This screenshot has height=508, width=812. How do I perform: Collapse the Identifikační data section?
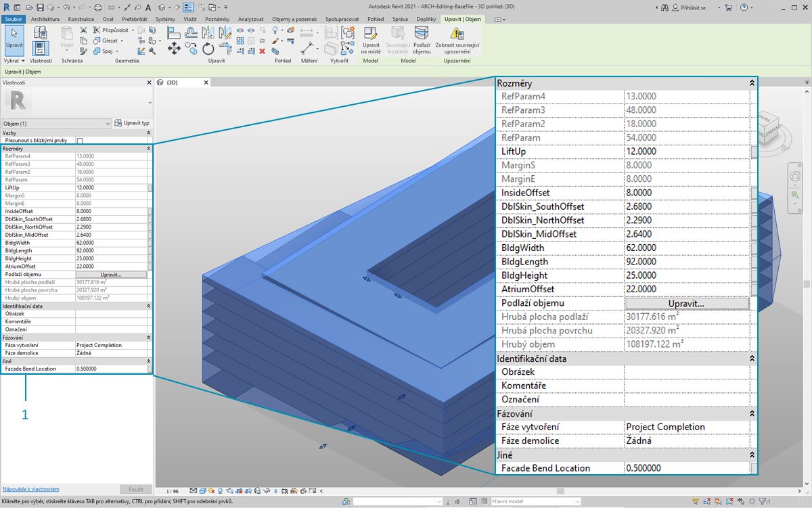coord(149,306)
